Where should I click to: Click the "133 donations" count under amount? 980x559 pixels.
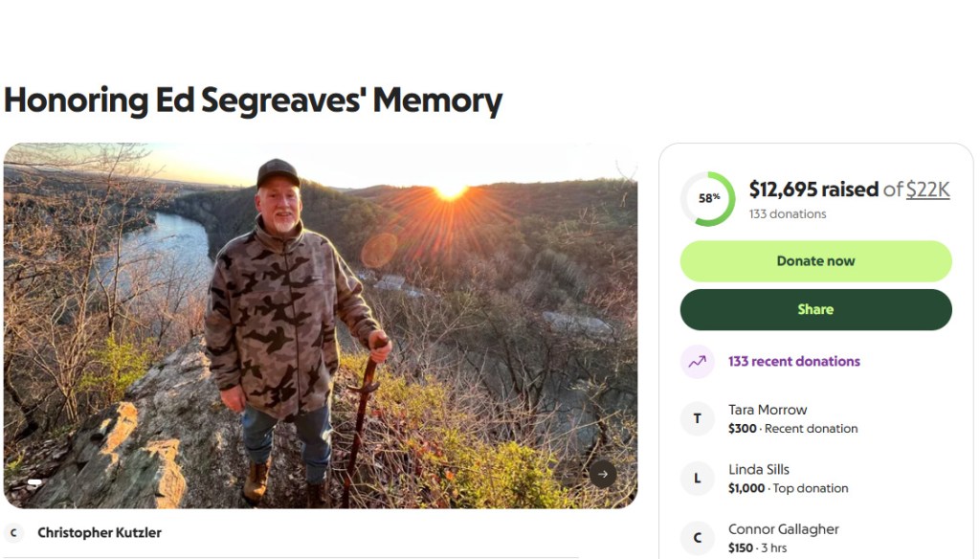(787, 214)
